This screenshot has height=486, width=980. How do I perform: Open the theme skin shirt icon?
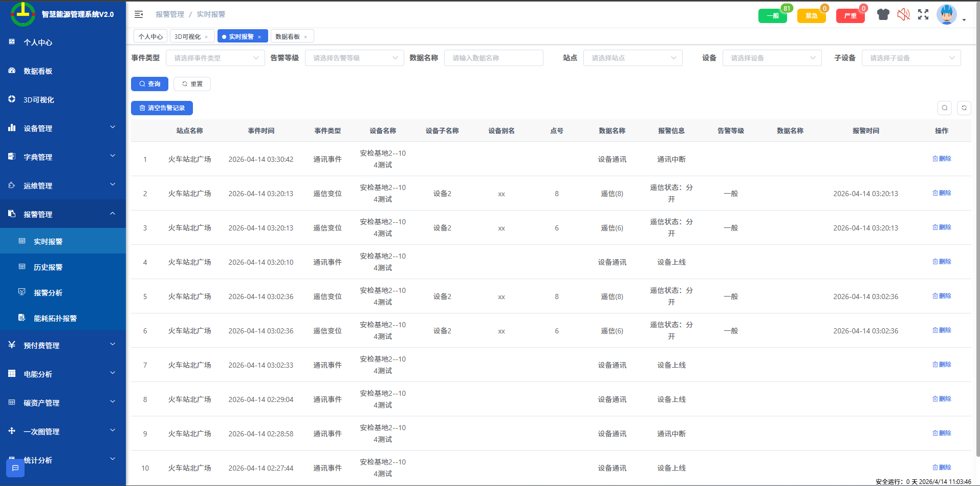click(883, 15)
